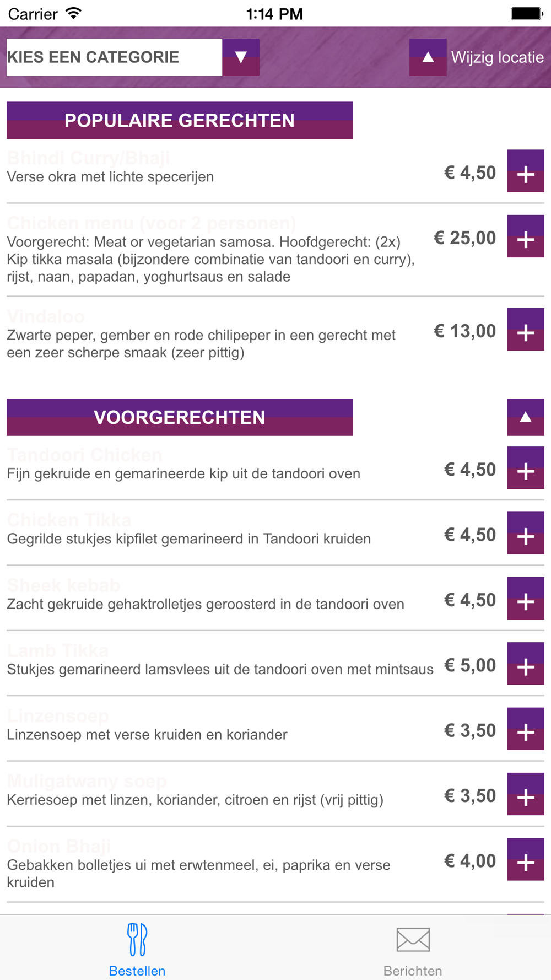Tap the Voorgerechten section header

coord(180,417)
